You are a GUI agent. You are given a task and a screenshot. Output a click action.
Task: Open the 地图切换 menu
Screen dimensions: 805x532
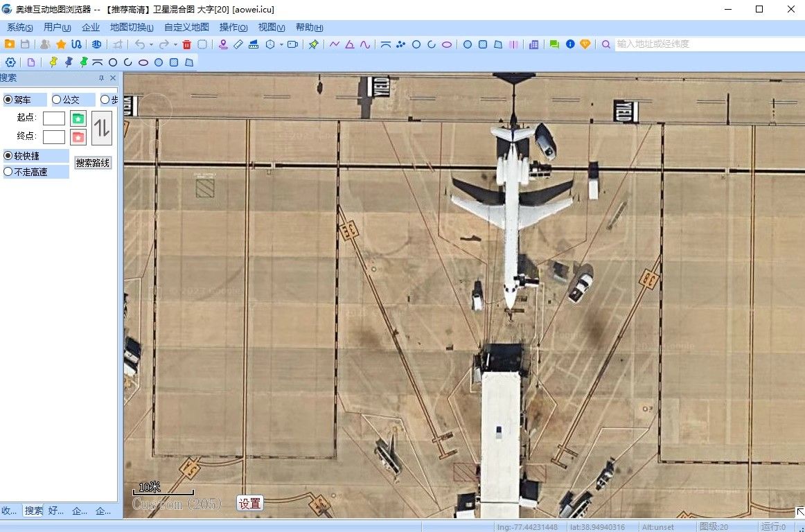pos(132,28)
